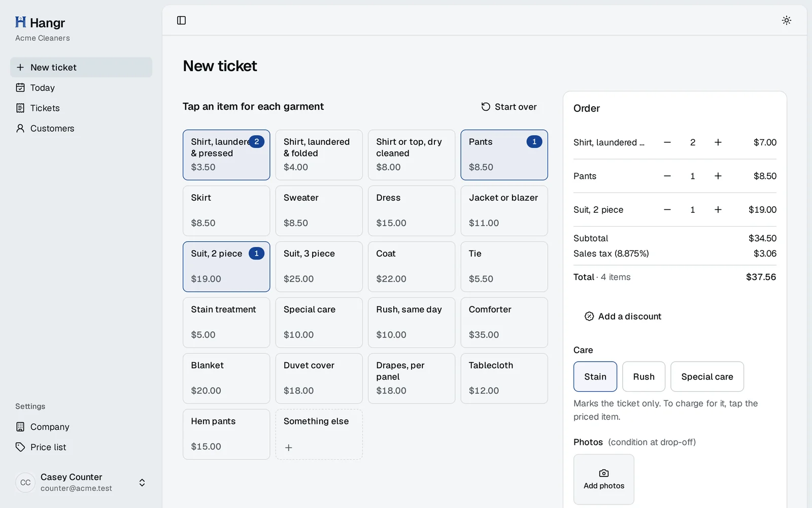Add Drapes, per panel item
The width and height of the screenshot is (812, 508).
pyautogui.click(x=412, y=378)
